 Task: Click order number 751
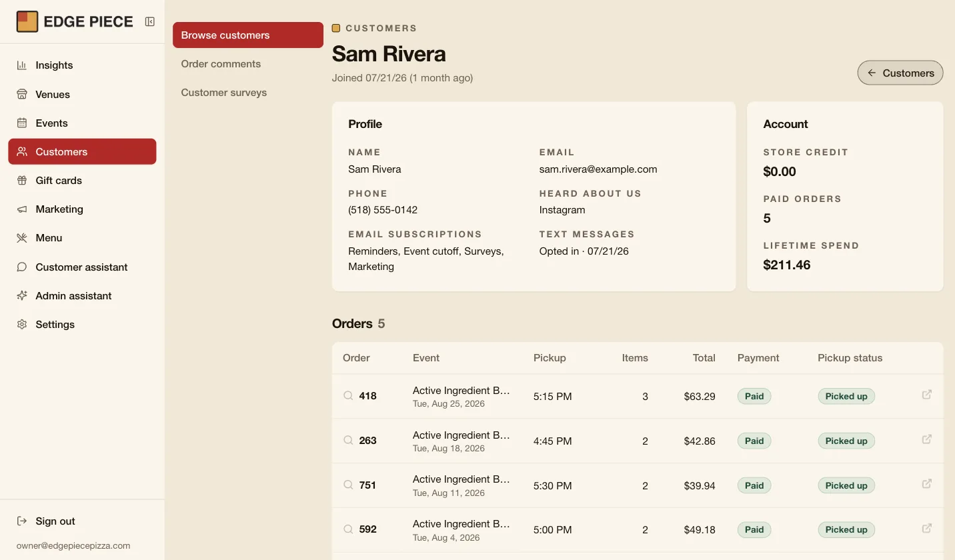coord(367,485)
